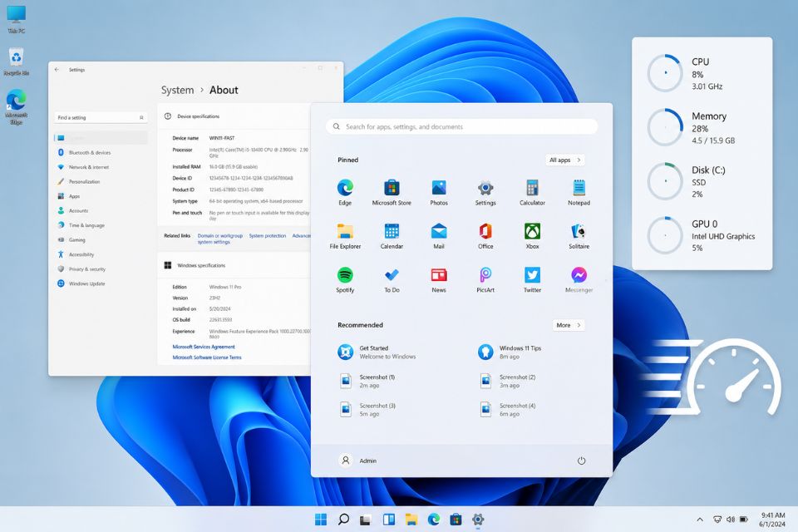Screen dimensions: 798x532
Task: Go back in the Settings window
Action: click(57, 70)
